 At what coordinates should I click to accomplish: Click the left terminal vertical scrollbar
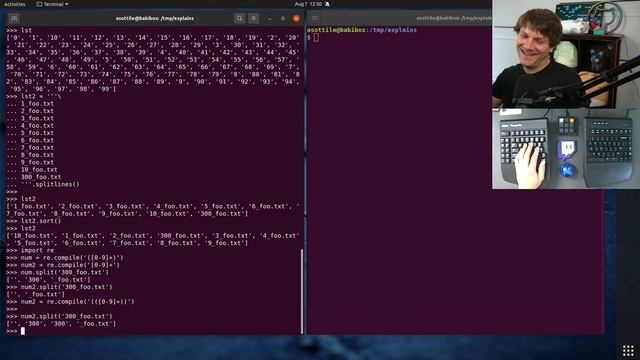[302, 291]
